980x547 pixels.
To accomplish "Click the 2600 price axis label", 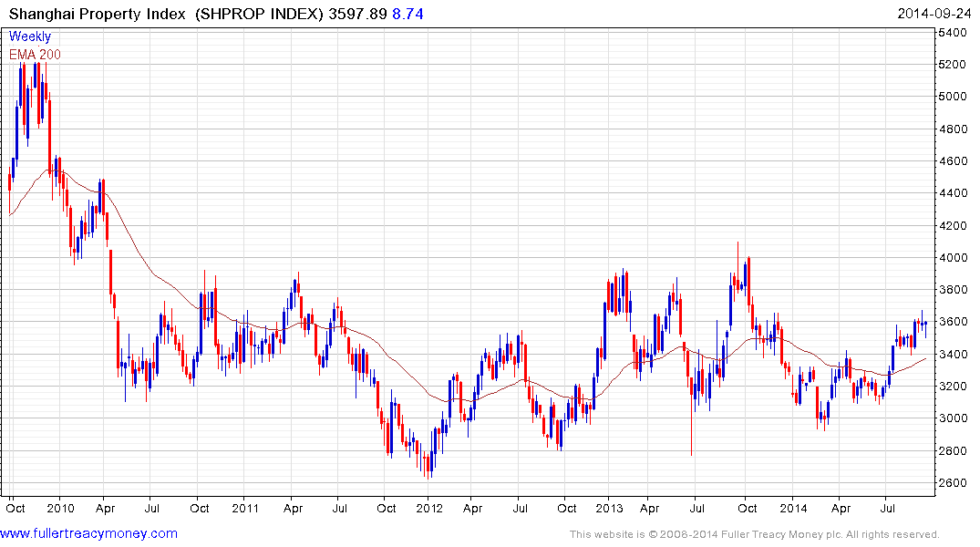I will [952, 482].
